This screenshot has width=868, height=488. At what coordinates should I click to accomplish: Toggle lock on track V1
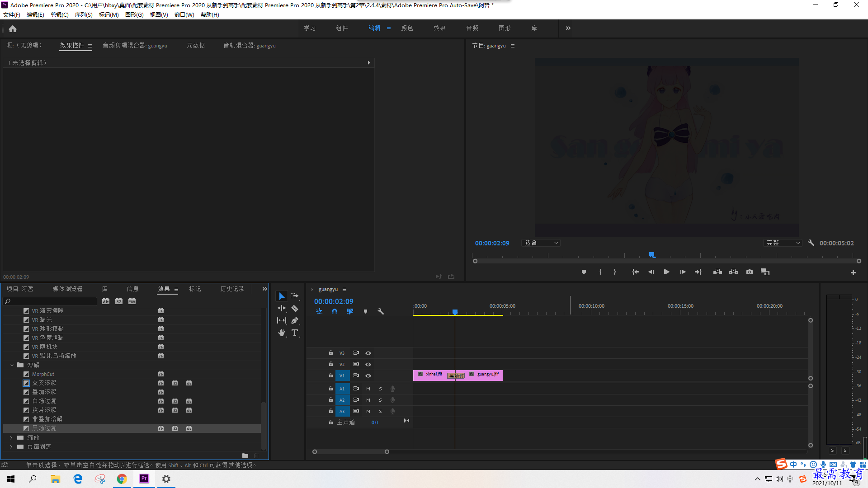pyautogui.click(x=331, y=375)
